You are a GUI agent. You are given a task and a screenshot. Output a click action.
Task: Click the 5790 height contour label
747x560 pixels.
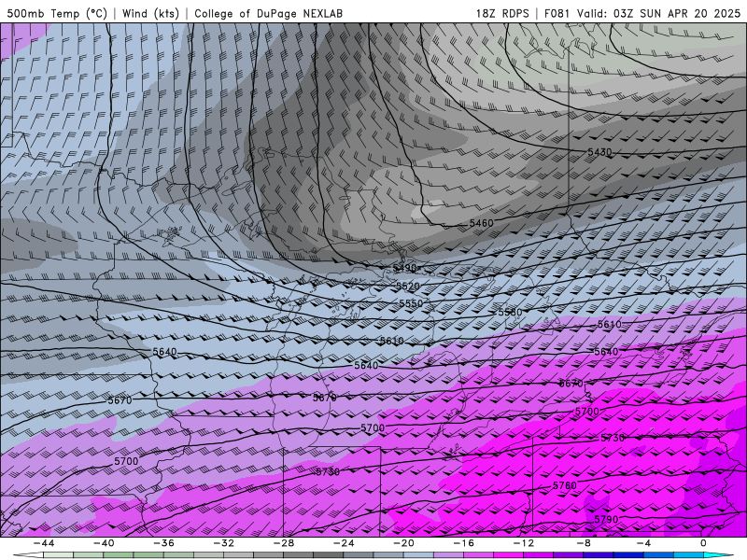[606, 519]
